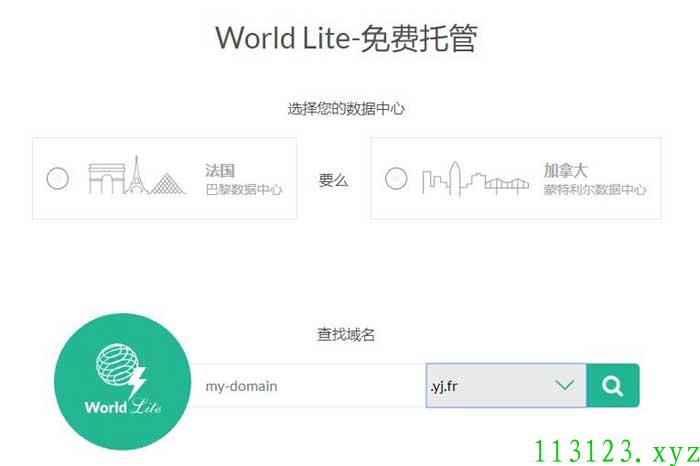Click the Paris skyline illustration
The image size is (700, 466).
(137, 175)
